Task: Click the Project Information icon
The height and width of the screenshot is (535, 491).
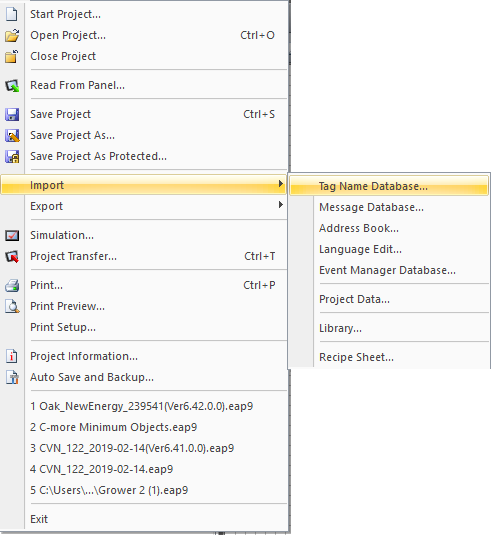Action: (12, 356)
